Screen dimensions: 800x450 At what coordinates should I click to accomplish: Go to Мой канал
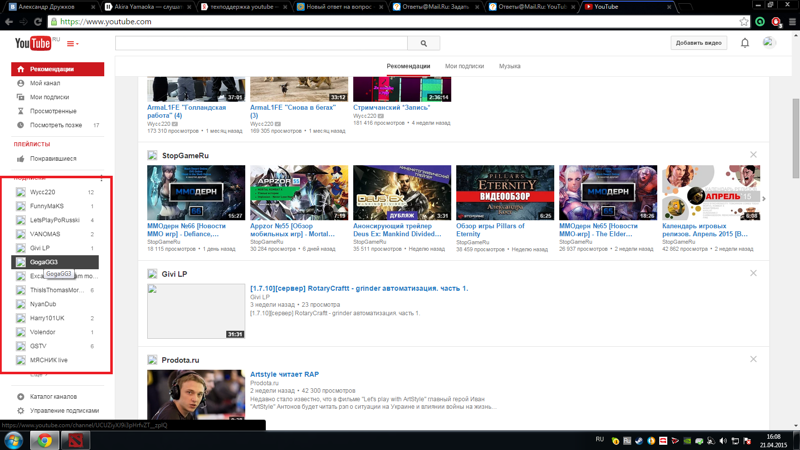45,83
